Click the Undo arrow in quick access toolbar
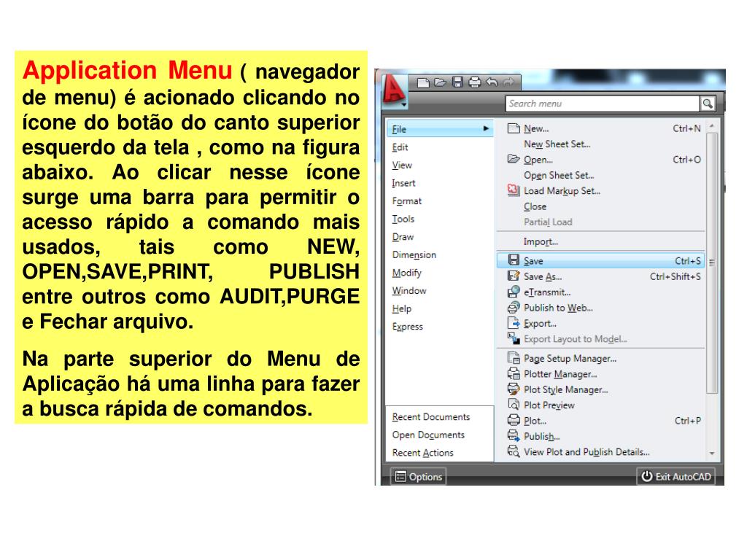Image resolution: width=747 pixels, height=560 pixels. [x=492, y=82]
